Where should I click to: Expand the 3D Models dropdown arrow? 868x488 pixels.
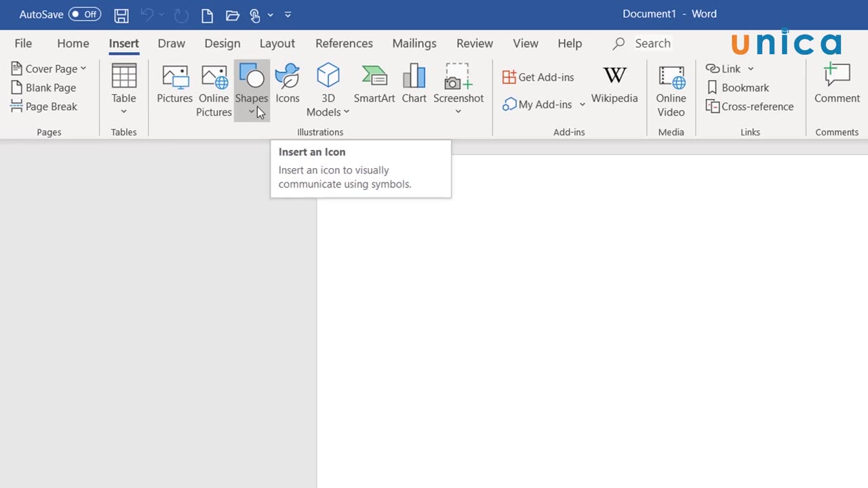[347, 112]
